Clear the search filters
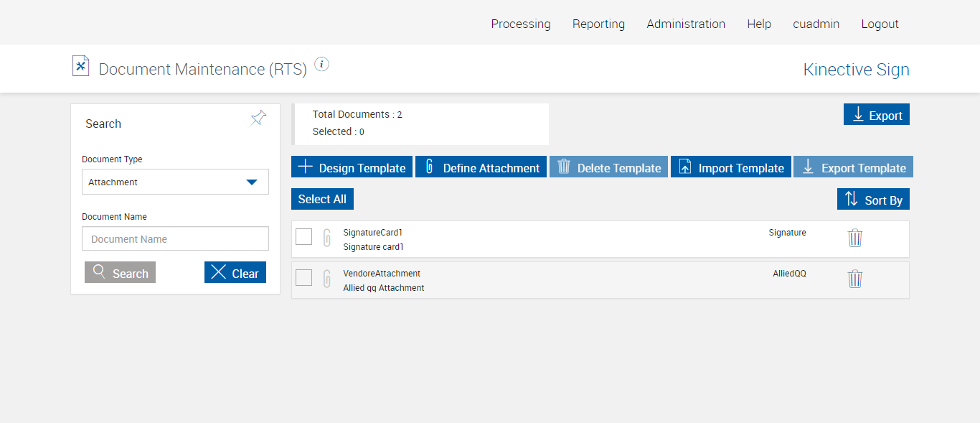The width and height of the screenshot is (980, 423). pyautogui.click(x=235, y=272)
